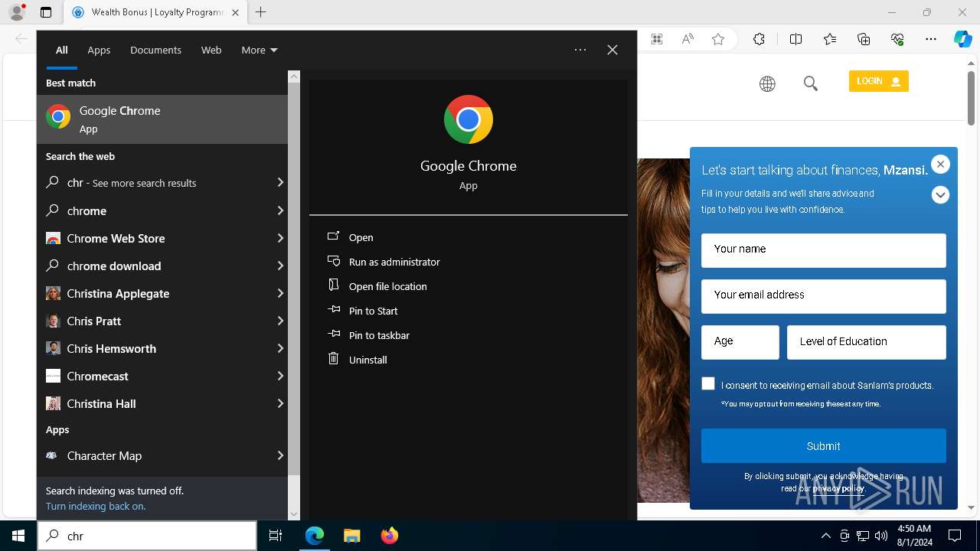
Task: Uninstall Google Chrome
Action: (367, 360)
